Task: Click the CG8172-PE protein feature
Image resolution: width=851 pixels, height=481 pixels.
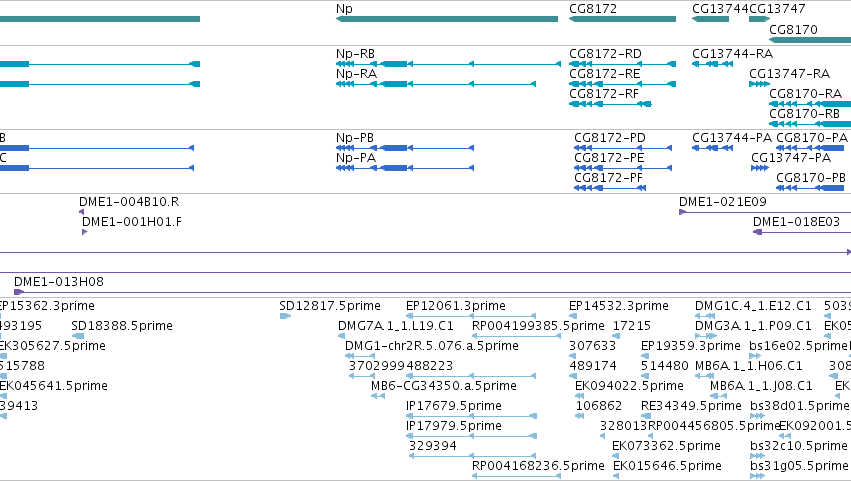Action: [623, 168]
